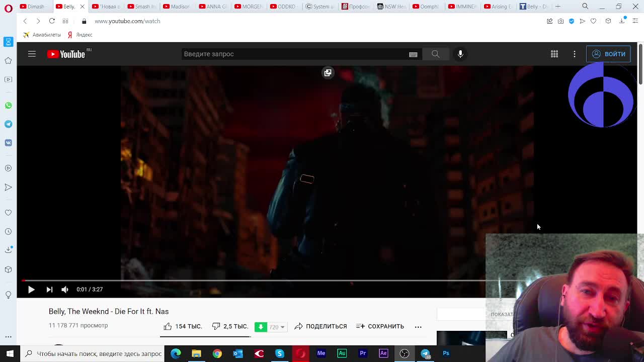Open the 720 quality download dropdown
Viewport: 644px width, 362px height.
(277, 327)
